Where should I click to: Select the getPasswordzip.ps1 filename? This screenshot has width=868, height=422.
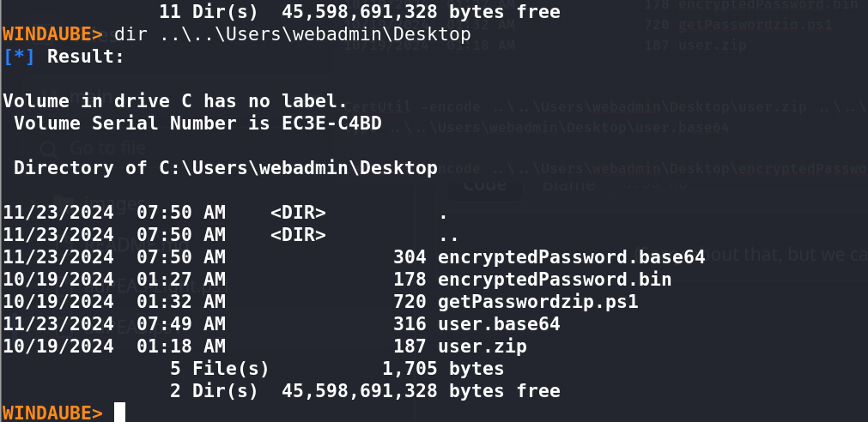(538, 302)
